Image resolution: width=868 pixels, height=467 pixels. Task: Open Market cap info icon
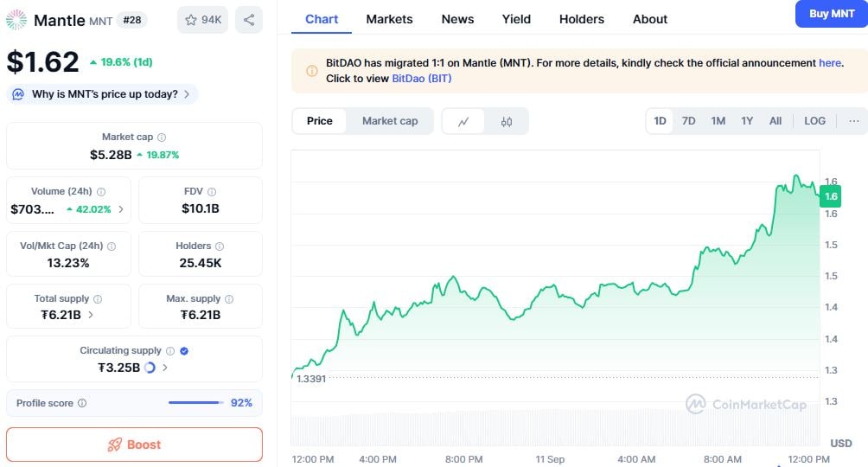tap(162, 138)
